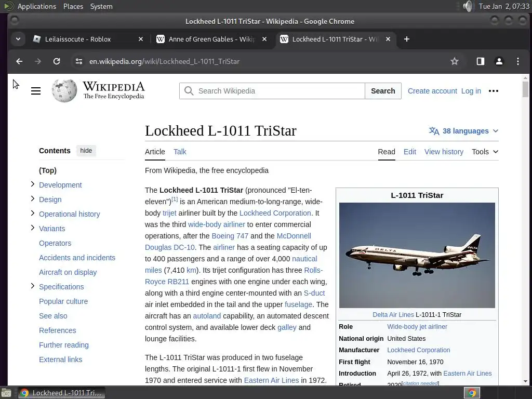Open a new tab with the plus button

[406, 39]
